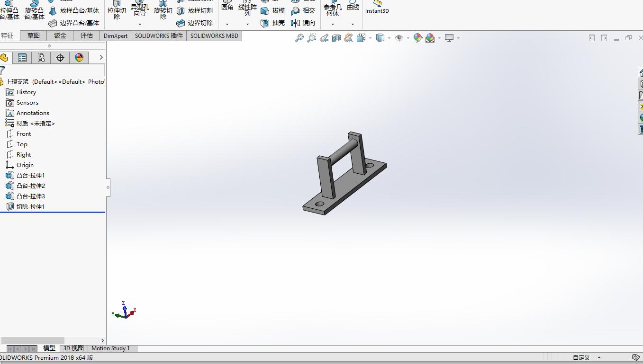Viewport: 643px width, 364px height.
Task: Click the Apply Scene icon
Action: tap(430, 38)
